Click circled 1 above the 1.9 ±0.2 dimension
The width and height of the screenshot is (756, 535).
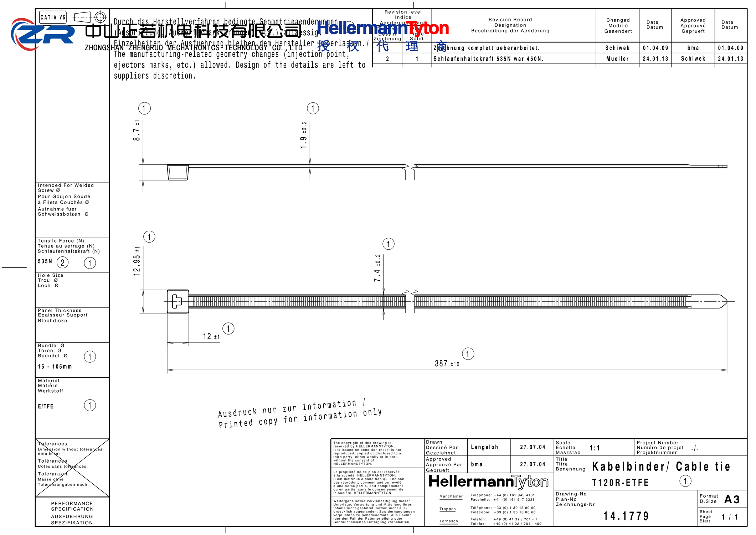pos(313,108)
